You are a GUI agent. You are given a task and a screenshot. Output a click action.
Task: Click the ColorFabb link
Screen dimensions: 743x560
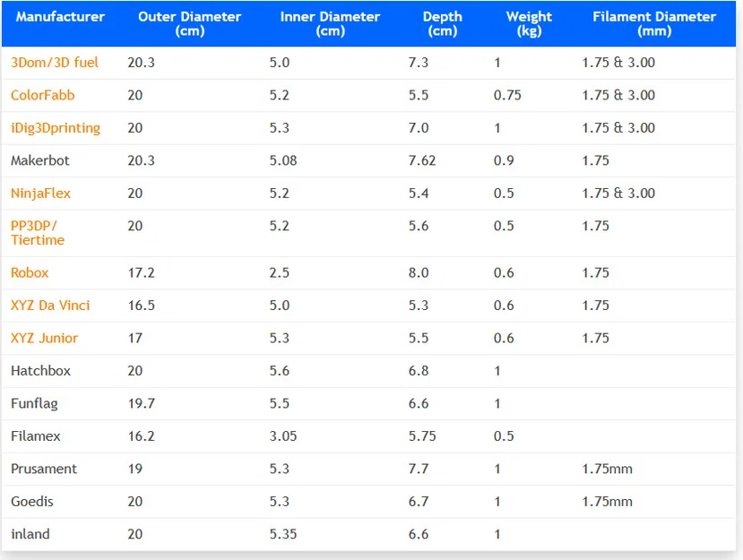click(x=43, y=95)
